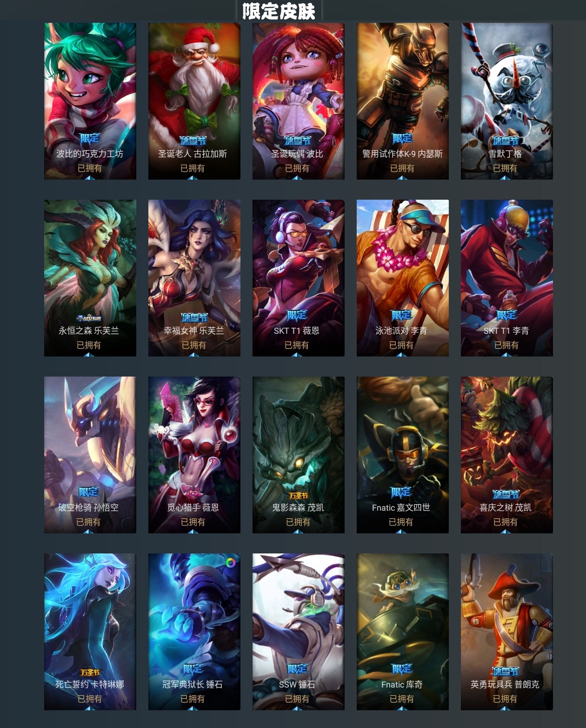
Task: Click the MSI badge on 永恒之森 乐芙兰
Action: (x=89, y=318)
